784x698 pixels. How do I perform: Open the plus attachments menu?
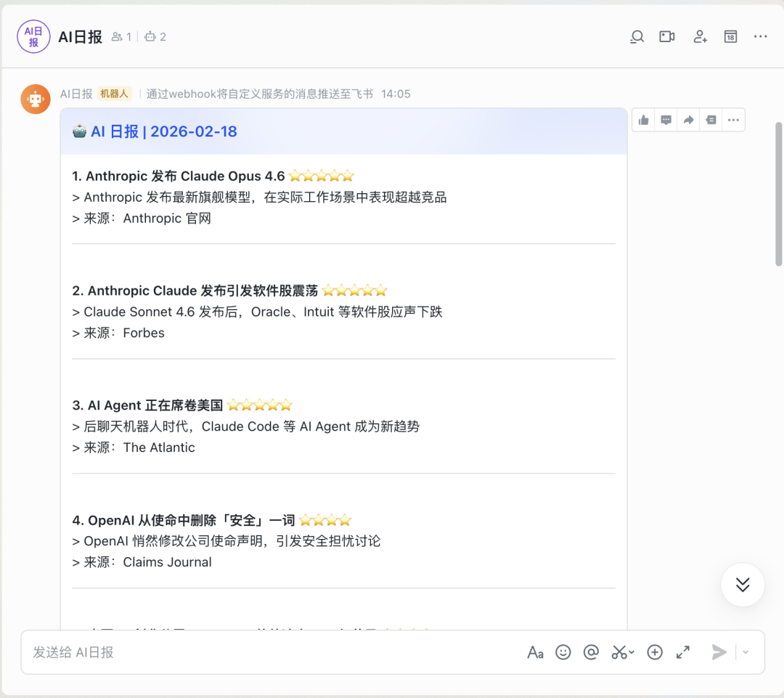pos(655,652)
